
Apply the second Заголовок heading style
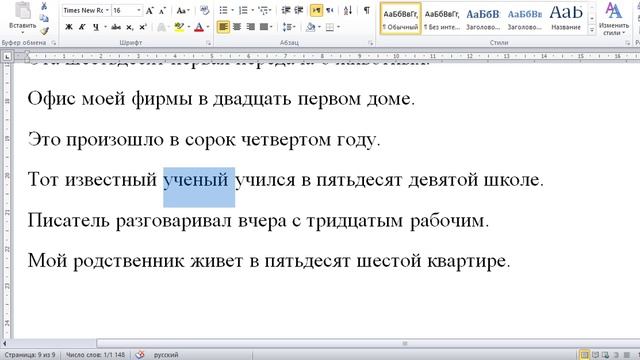[524, 18]
